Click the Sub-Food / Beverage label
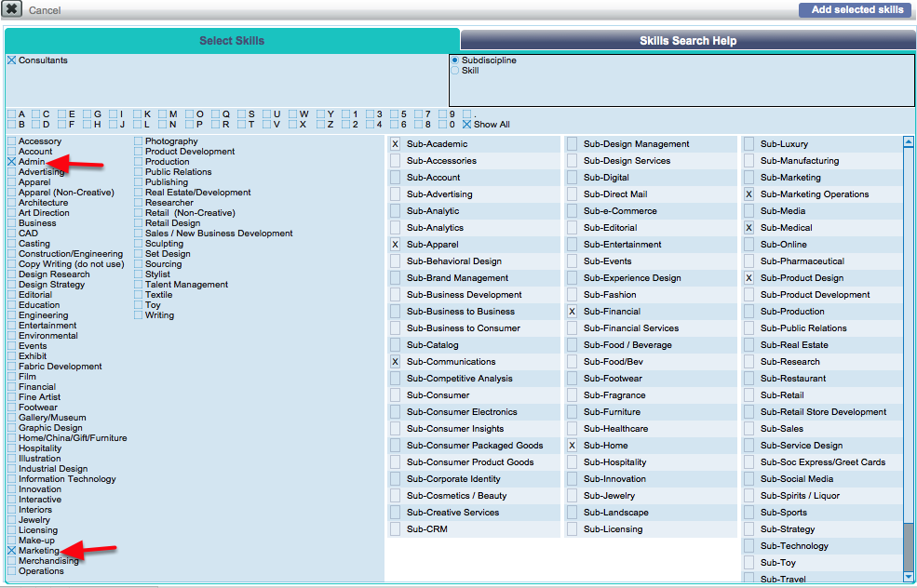The image size is (917, 588). (x=627, y=345)
